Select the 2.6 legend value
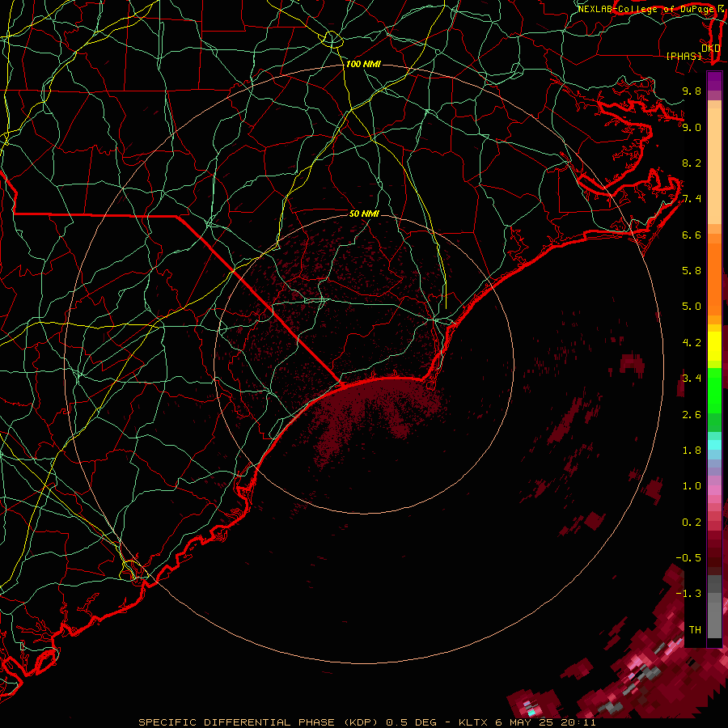Viewport: 728px width, 728px height. point(692,415)
